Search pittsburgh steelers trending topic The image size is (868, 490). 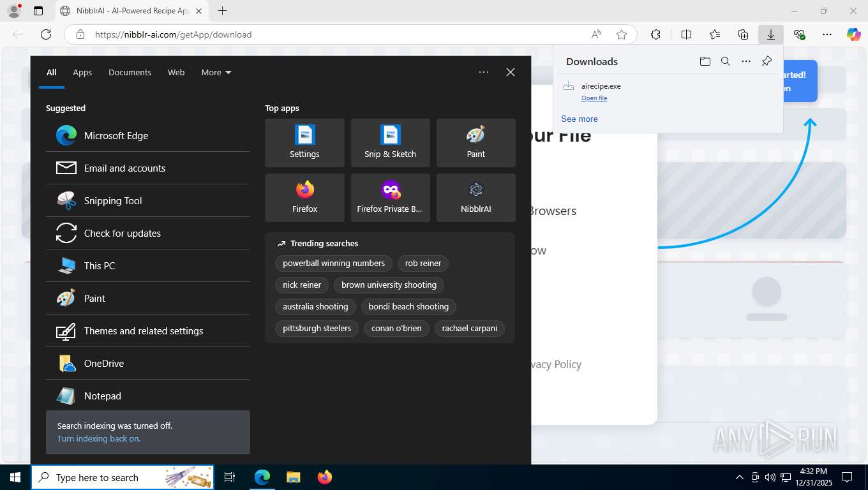pyautogui.click(x=317, y=328)
